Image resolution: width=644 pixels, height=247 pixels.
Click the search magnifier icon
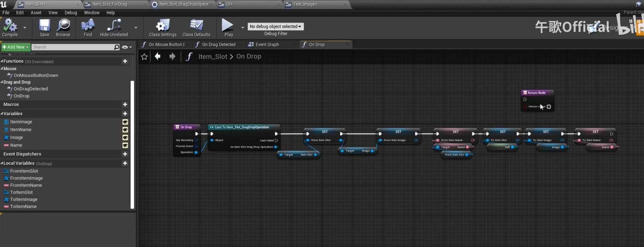coord(117,47)
